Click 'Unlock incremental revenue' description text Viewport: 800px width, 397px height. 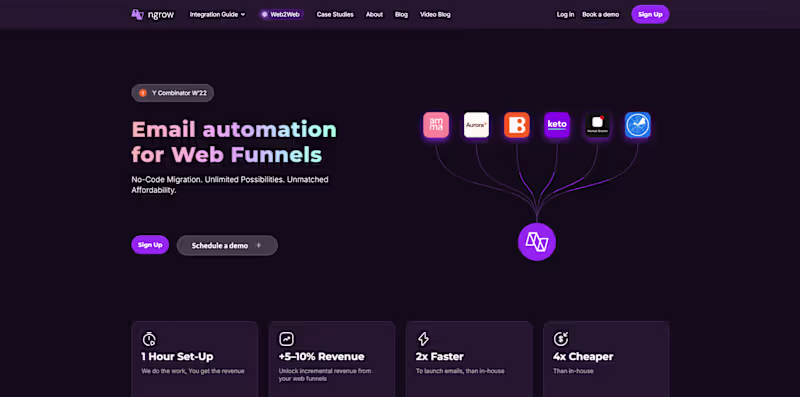coord(325,375)
